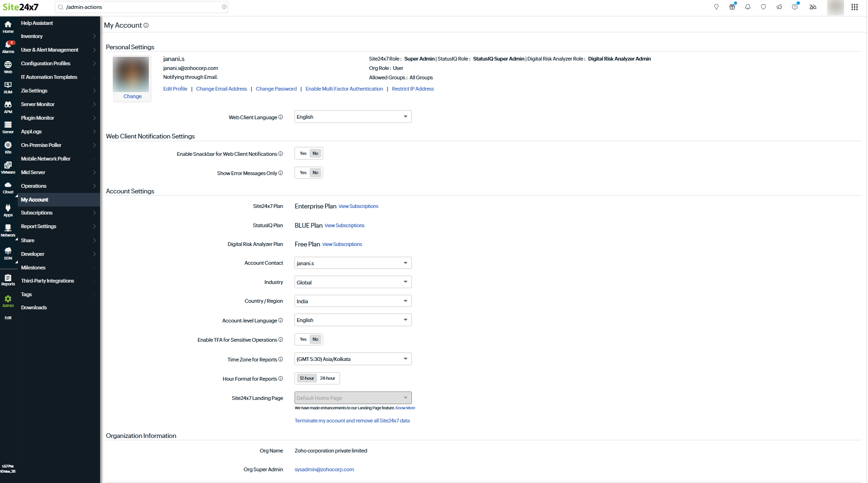
Task: Open the VMware icon in sidebar
Action: (8, 167)
